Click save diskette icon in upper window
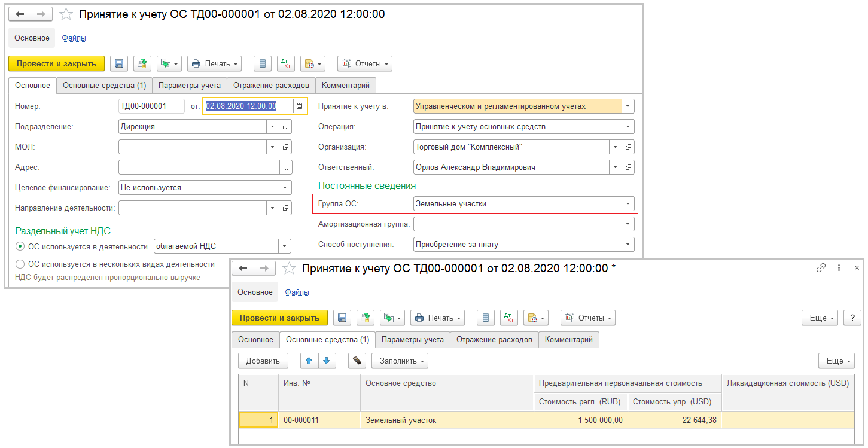This screenshot has width=868, height=448. 118,63
